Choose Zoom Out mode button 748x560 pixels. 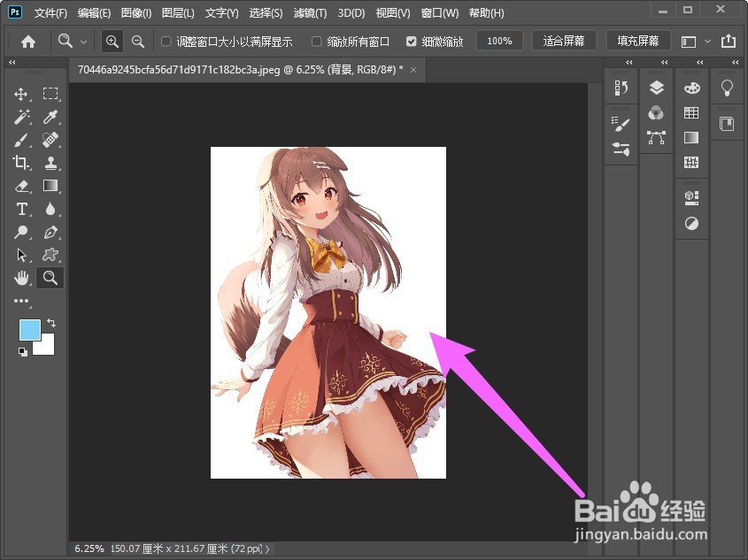click(x=138, y=42)
